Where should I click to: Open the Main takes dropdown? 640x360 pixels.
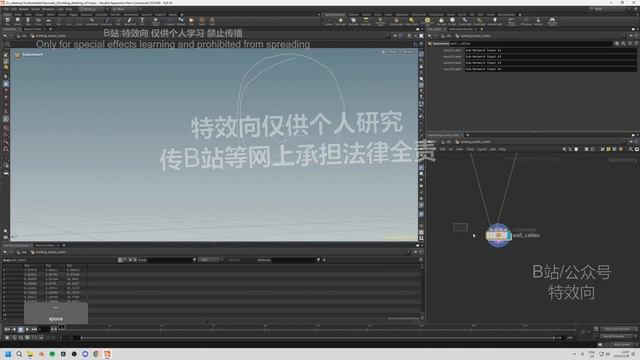pos(126,9)
